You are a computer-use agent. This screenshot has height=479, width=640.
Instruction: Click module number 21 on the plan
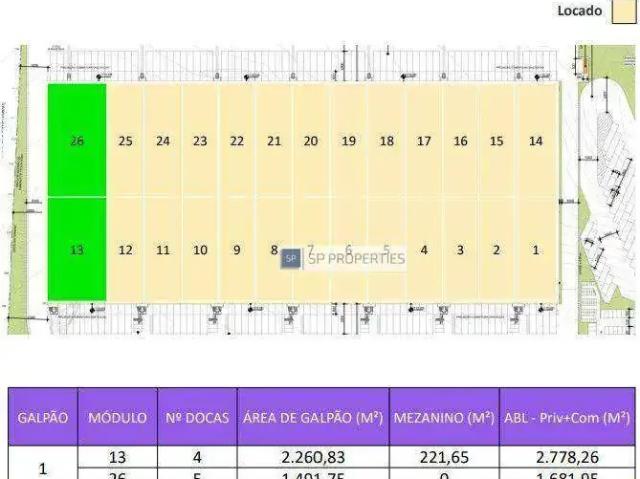(x=274, y=141)
